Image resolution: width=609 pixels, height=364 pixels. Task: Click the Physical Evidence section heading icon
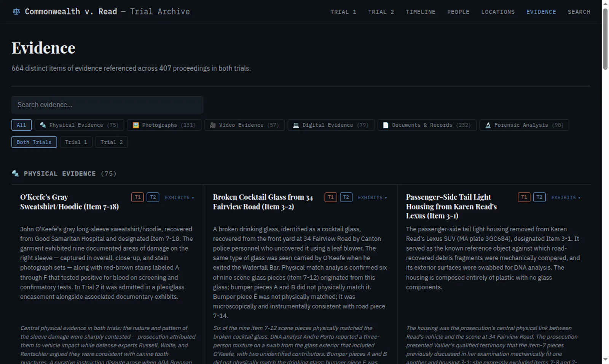(x=16, y=173)
